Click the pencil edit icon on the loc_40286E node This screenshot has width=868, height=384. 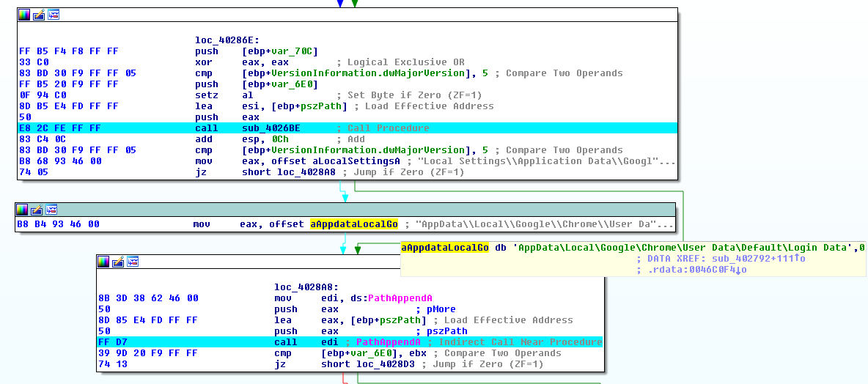pos(38,15)
